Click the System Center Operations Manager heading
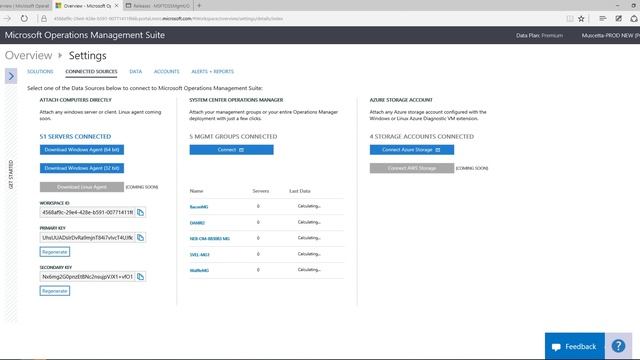The height and width of the screenshot is (360, 640). 236,100
